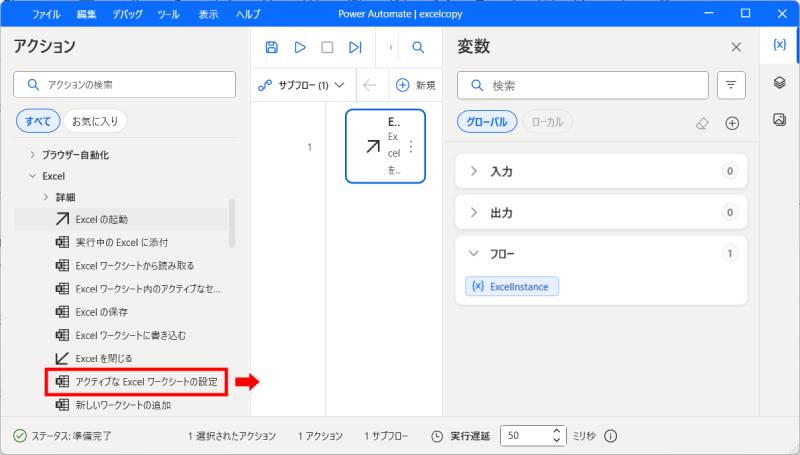Screen dimensions: 800x455
Task: Click the 1 サブフロー status text
Action: pos(386,436)
